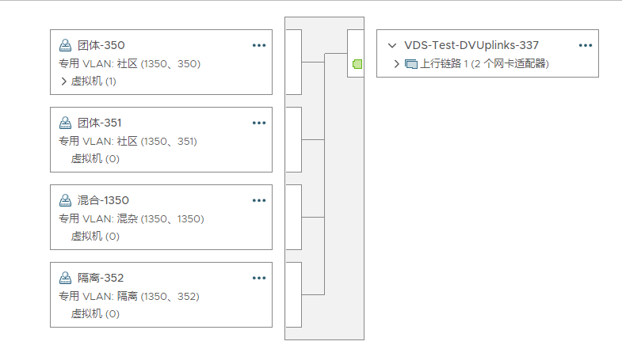622x364 pixels.
Task: Open the 混合-1350 three-dot actions menu
Action: (259, 200)
